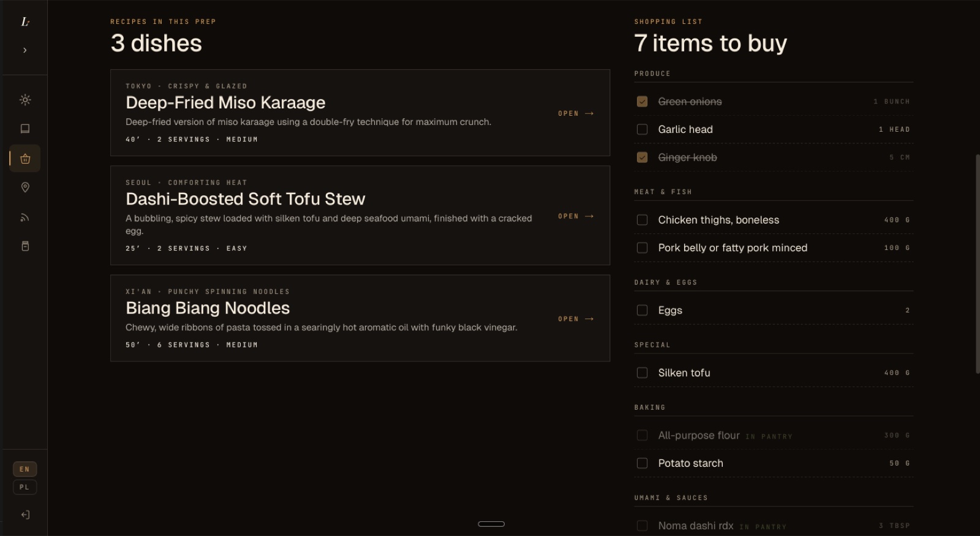Click the 'Silken tofu' item label

(684, 373)
